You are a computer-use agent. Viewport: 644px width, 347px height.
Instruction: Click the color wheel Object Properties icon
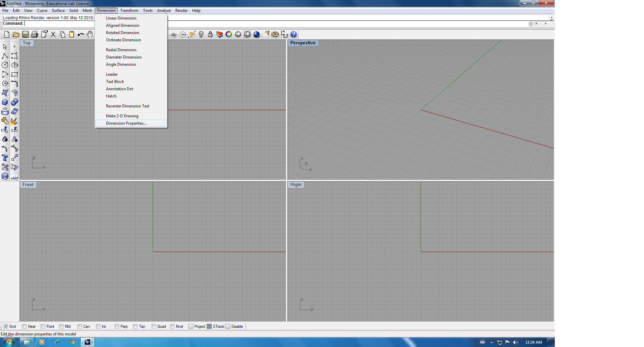coord(229,34)
